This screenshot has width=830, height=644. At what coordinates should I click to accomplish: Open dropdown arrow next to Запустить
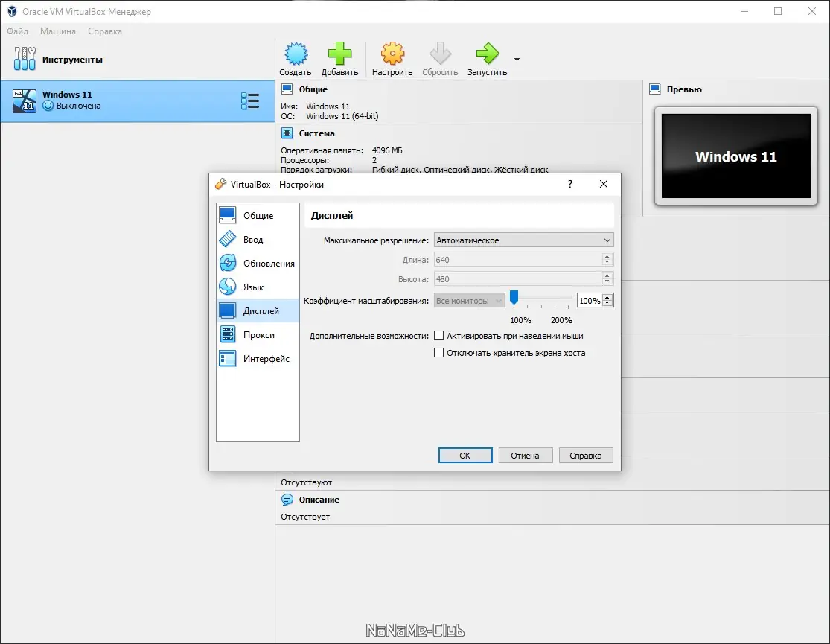pyautogui.click(x=517, y=60)
